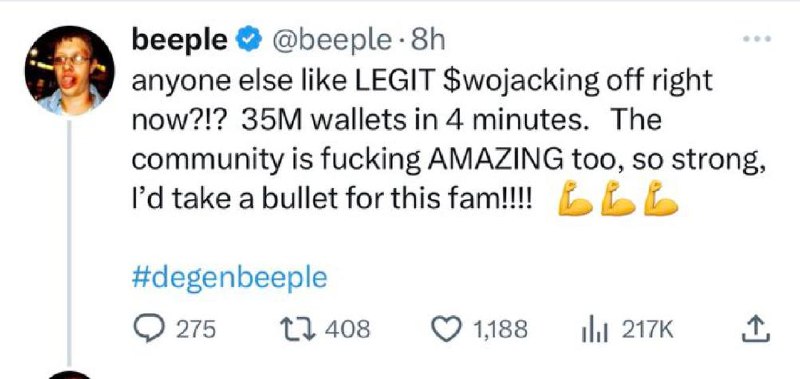Open beeple's profile picture
Viewport: 800px width, 379px height.
69,70
